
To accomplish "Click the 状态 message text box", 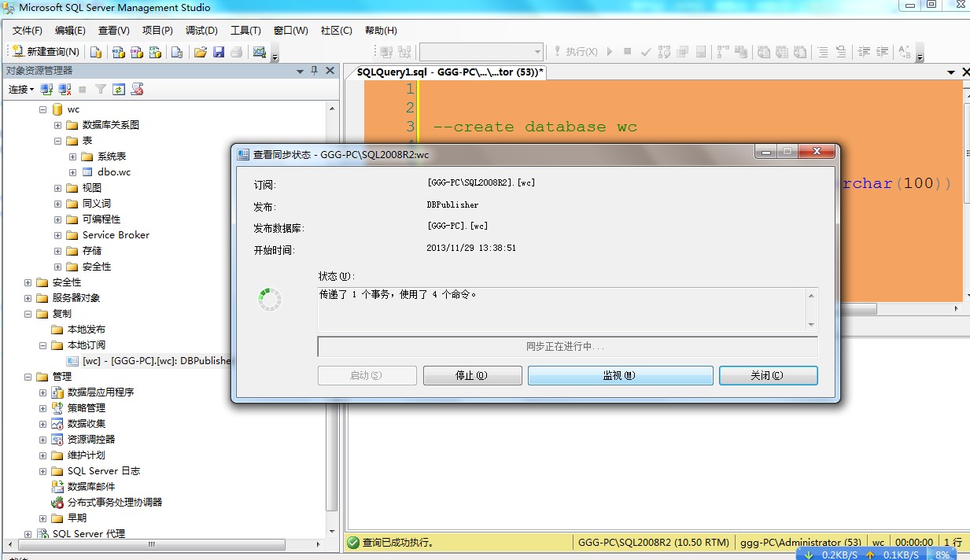I will coord(568,310).
